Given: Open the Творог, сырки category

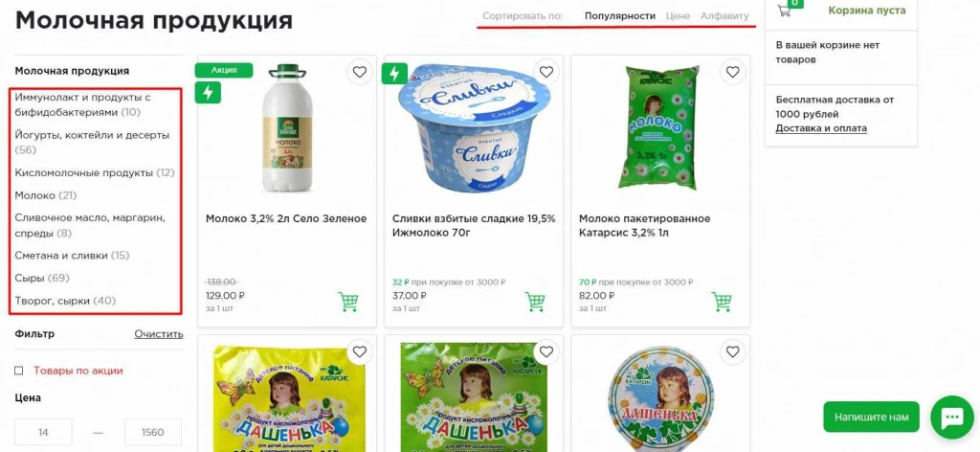Looking at the screenshot, I should point(53,301).
